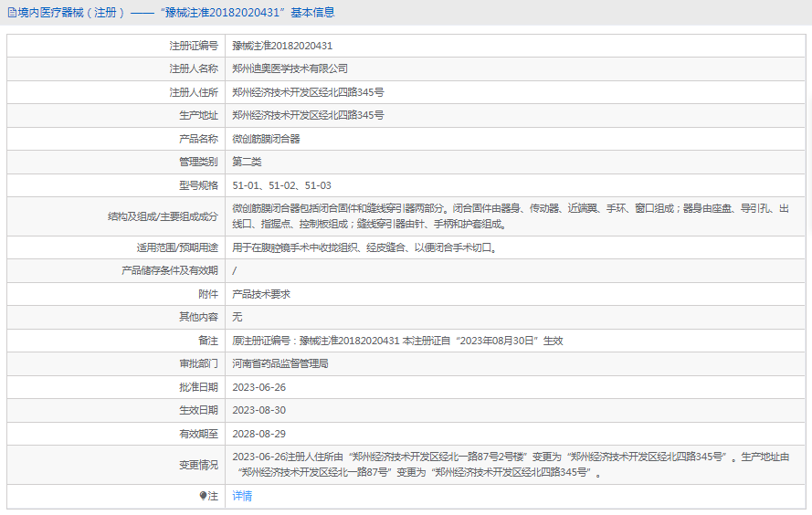Select registration number 豫械注准20182020431 in the first table row
Screen dimensions: 812x515
point(282,46)
